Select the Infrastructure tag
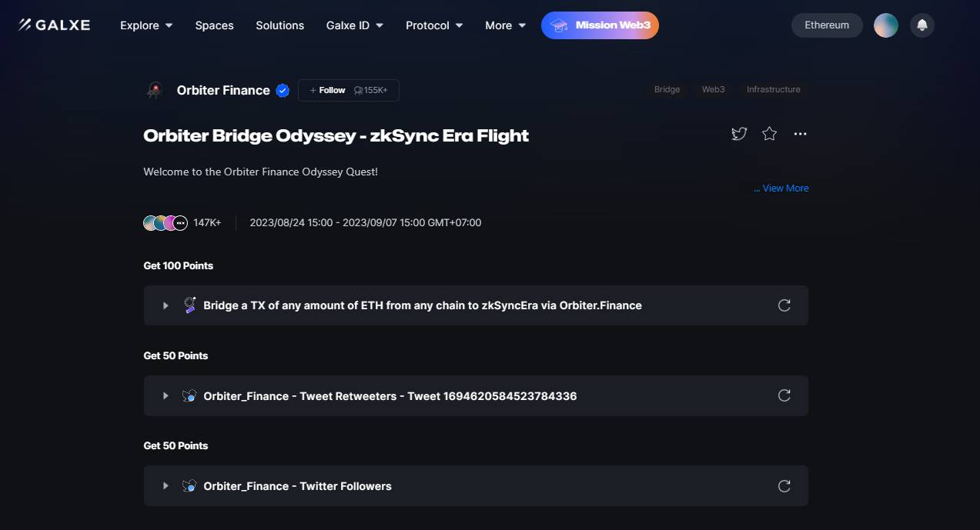Viewport: 980px width, 530px height. click(x=774, y=90)
